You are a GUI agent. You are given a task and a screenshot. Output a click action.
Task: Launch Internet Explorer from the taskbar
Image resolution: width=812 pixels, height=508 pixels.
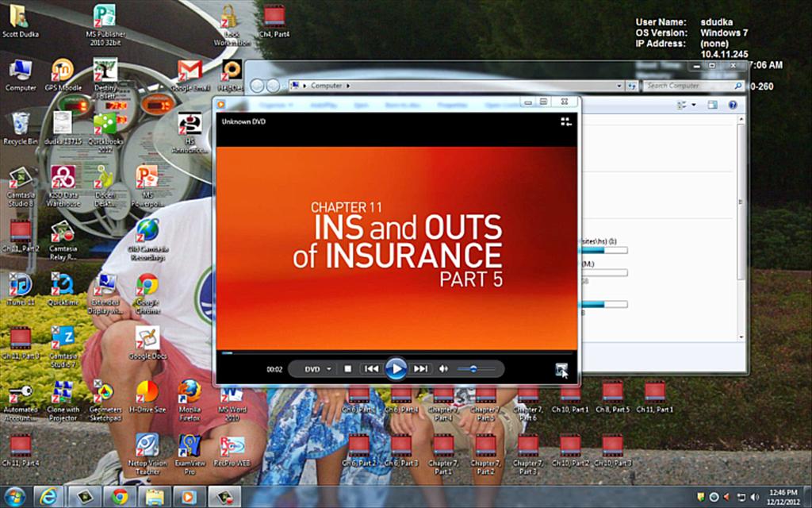pos(48,497)
